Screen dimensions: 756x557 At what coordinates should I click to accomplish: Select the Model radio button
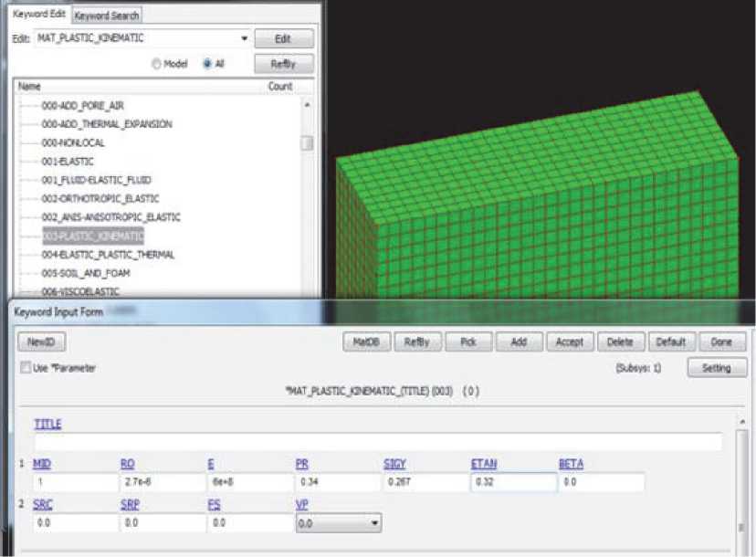157,64
